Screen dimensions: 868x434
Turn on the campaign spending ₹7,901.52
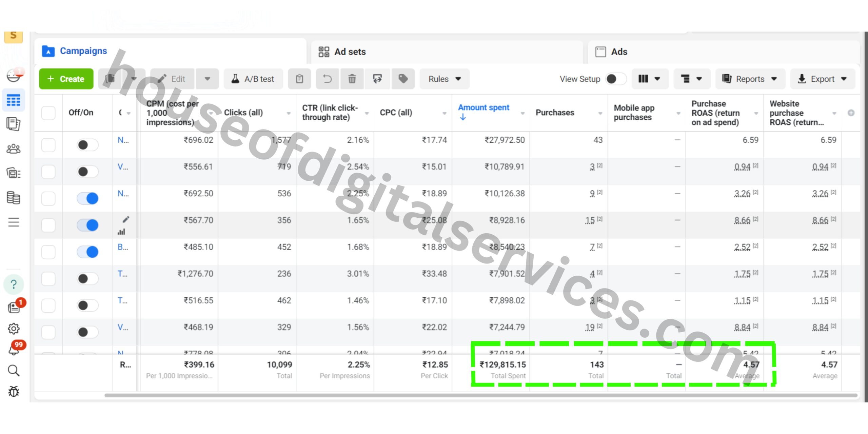point(87,279)
